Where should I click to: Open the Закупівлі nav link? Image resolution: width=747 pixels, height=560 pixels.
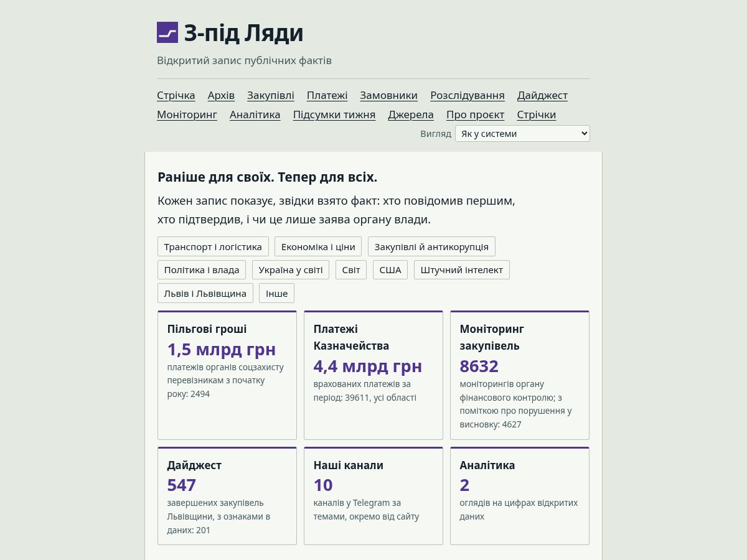click(x=271, y=95)
